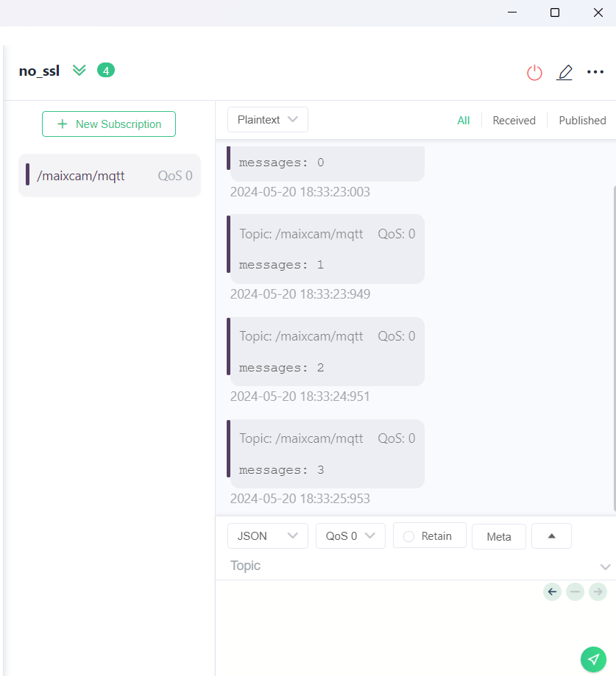Collapse connection list with double chevron
This screenshot has width=616, height=676.
click(79, 70)
